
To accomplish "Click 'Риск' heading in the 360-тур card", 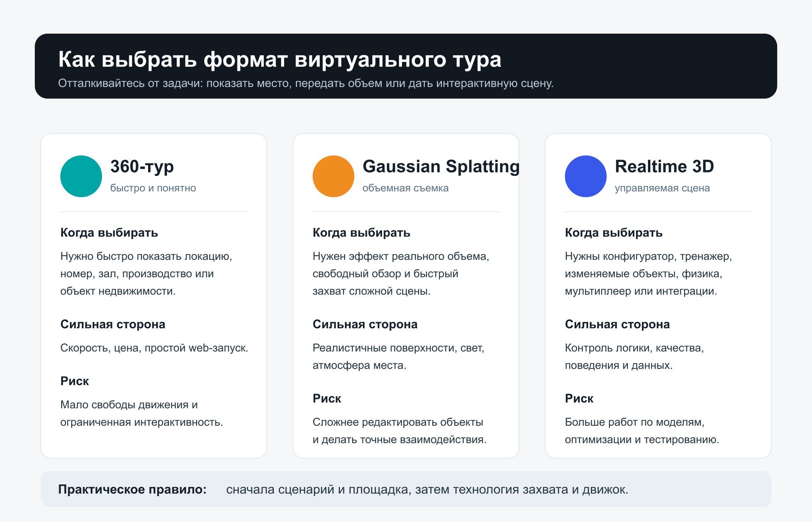I will [x=75, y=381].
